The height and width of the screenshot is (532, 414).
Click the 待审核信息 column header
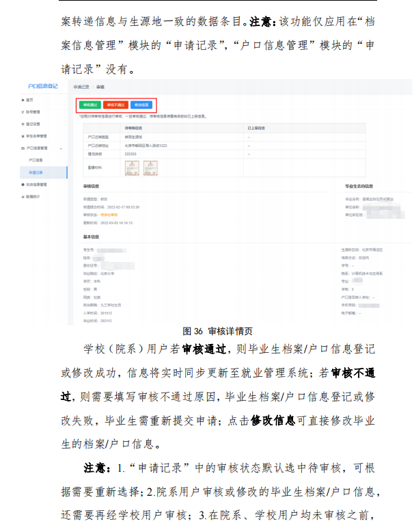pos(133,129)
